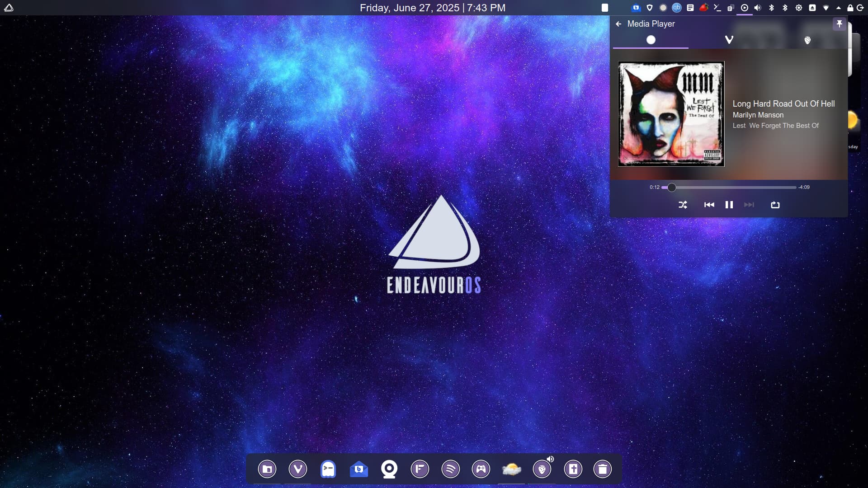Pause the currently playing track
Viewport: 868px width, 488px height.
729,205
